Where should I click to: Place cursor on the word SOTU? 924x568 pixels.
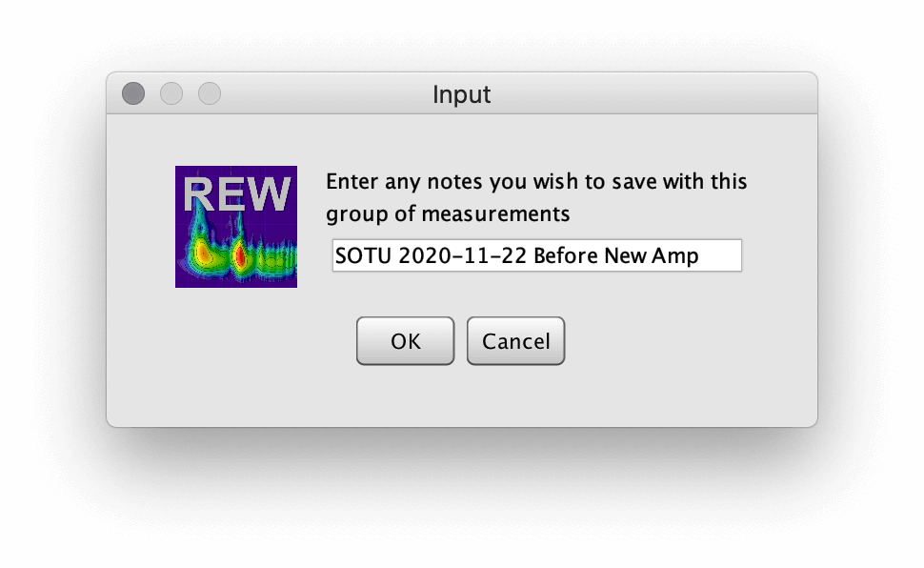(x=363, y=255)
